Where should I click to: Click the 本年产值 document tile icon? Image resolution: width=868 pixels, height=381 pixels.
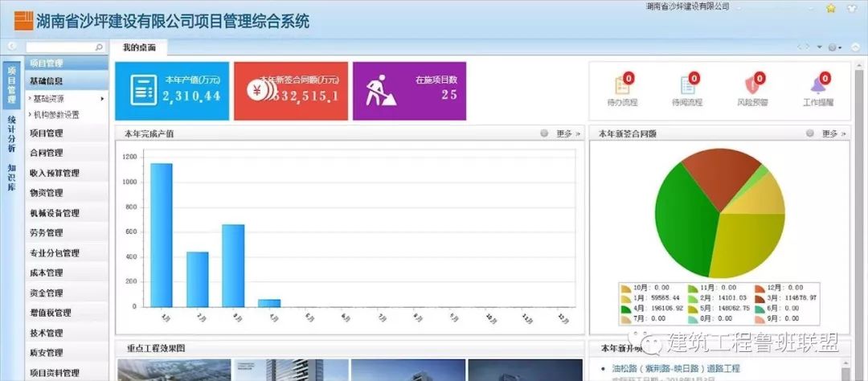[x=143, y=90]
